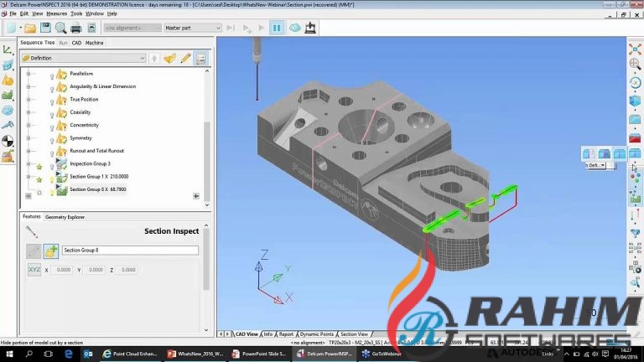644x362 pixels.
Task: Click the pencil modify icon
Action: coord(185,59)
